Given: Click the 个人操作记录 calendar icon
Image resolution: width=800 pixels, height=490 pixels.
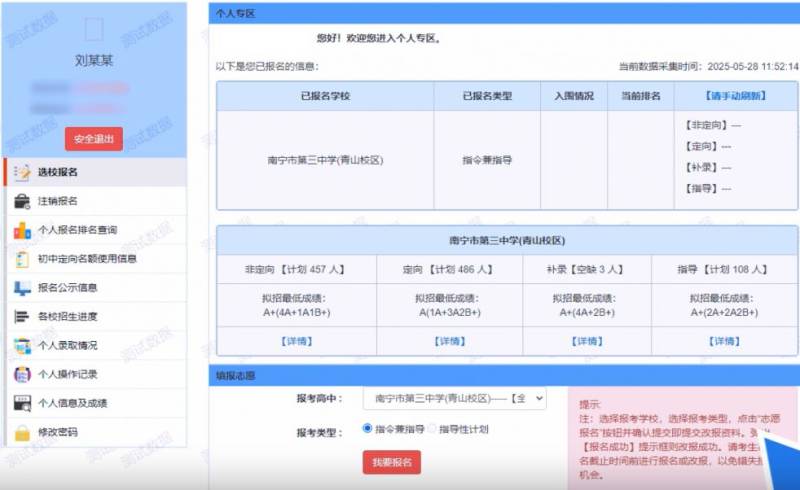Looking at the screenshot, I should pos(21,375).
